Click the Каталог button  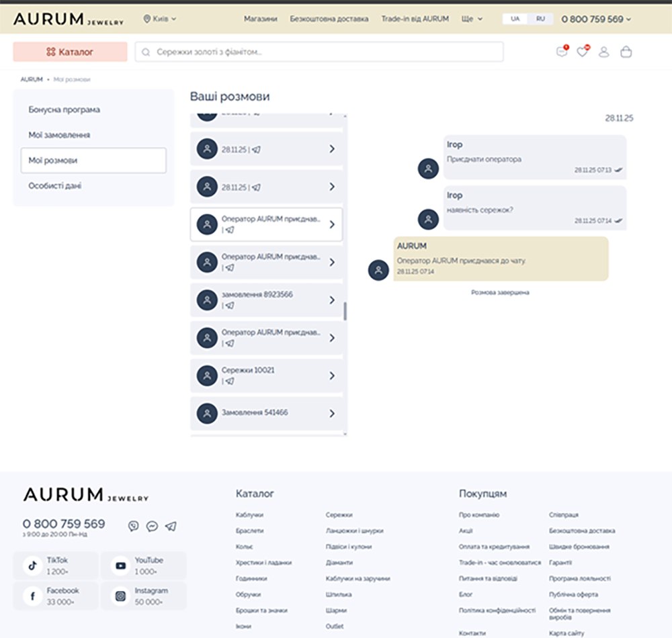[70, 52]
